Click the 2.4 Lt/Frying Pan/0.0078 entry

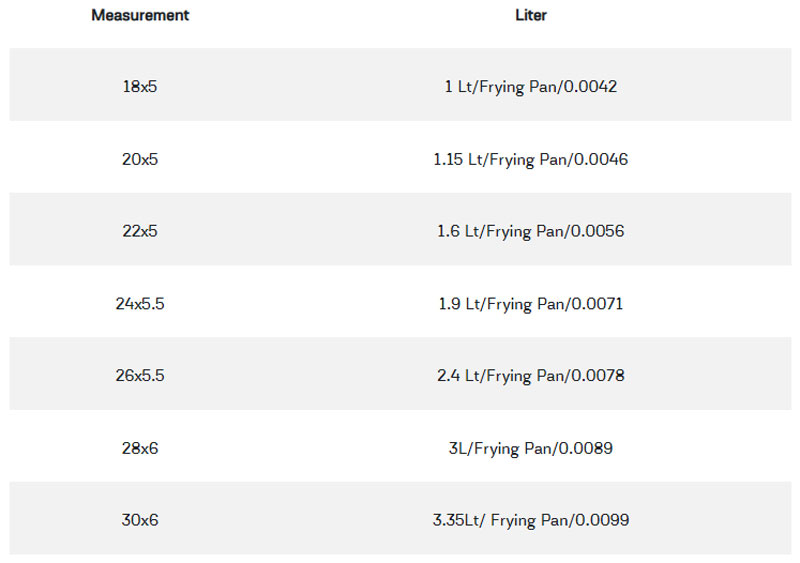[531, 376]
